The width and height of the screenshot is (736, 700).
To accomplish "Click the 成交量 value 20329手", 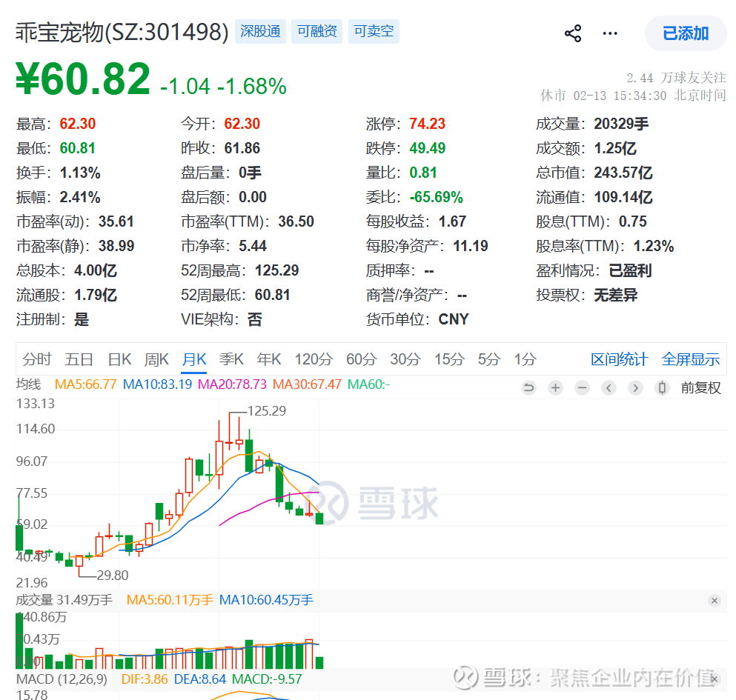I will pos(621,124).
